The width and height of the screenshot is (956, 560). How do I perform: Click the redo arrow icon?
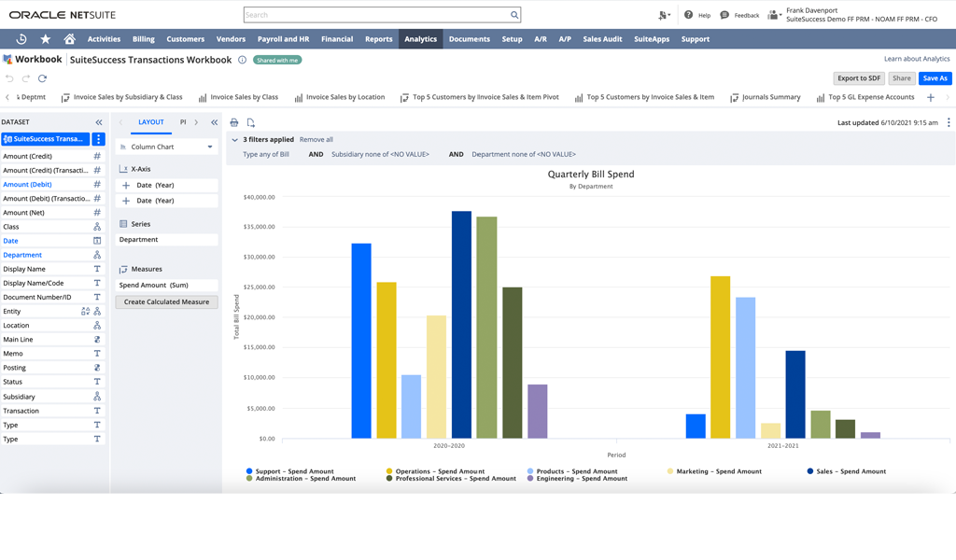25,78
